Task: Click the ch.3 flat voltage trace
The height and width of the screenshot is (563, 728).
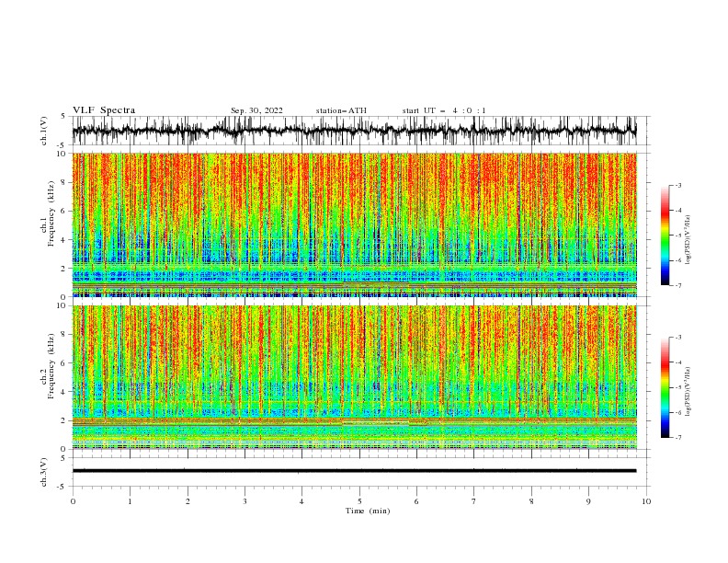Action: coord(354,471)
